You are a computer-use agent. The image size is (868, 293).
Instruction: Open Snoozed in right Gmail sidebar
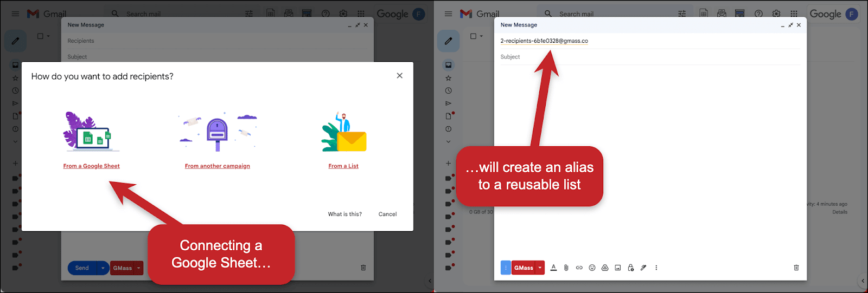[x=448, y=90]
